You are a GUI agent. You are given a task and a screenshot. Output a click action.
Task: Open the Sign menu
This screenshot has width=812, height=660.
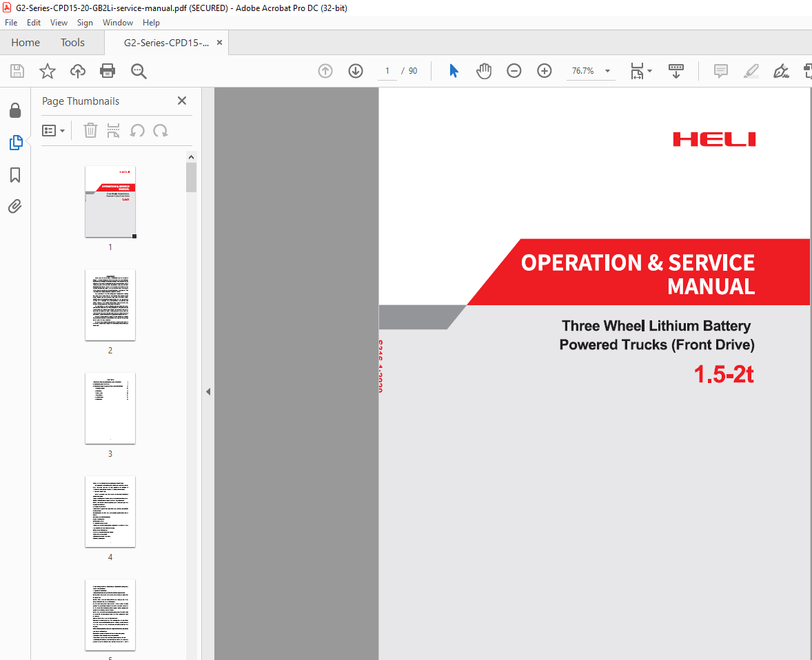coord(85,23)
